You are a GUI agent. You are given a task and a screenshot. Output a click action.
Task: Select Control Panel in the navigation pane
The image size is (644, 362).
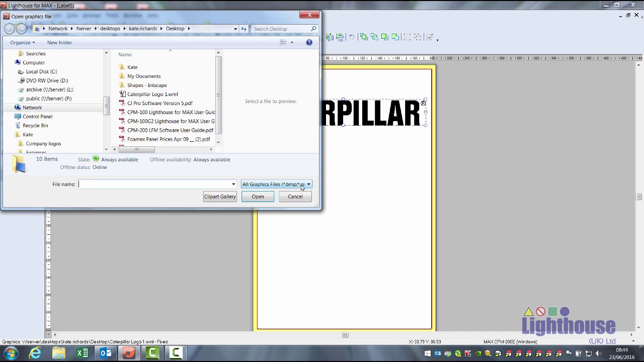37,117
